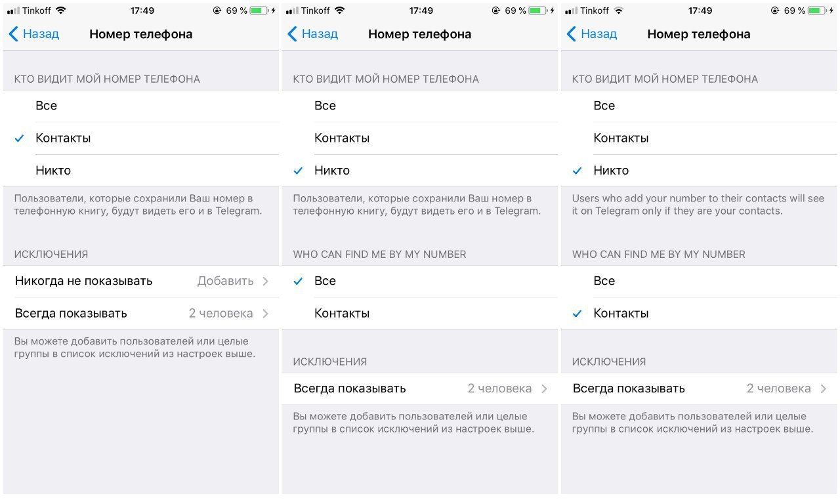This screenshot has width=840, height=504.
Task: Tap back chevron in right screen
Action: coord(571,34)
